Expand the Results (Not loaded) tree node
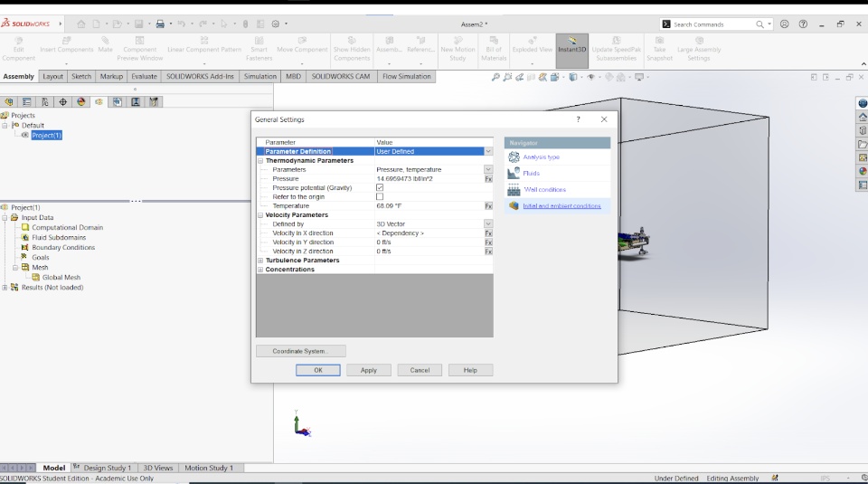 click(5, 288)
